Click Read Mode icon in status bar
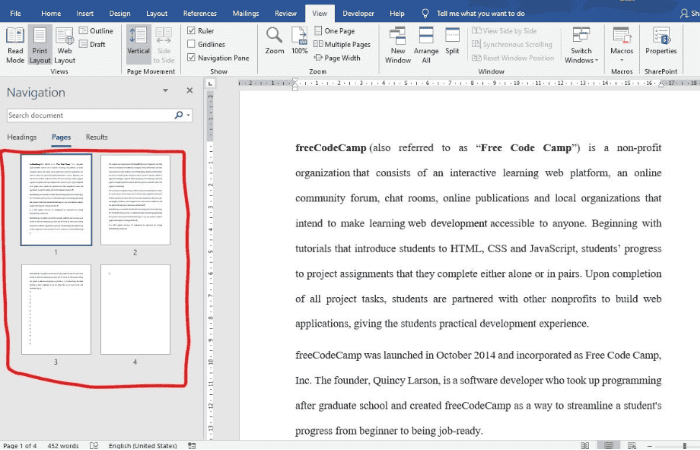The image size is (700, 450). pos(584,446)
